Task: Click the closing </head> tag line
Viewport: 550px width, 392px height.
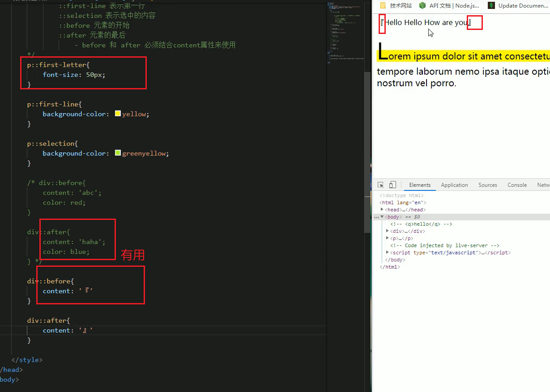Action: pyautogui.click(x=11, y=370)
